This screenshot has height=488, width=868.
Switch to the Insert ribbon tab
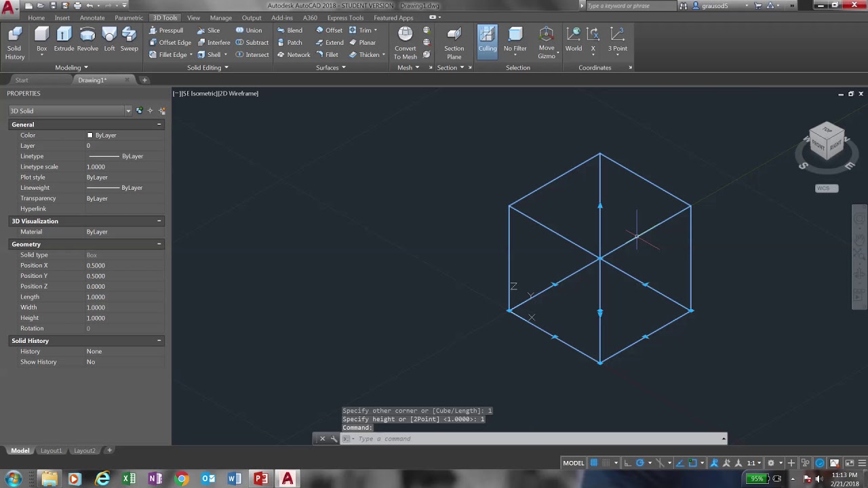62,18
